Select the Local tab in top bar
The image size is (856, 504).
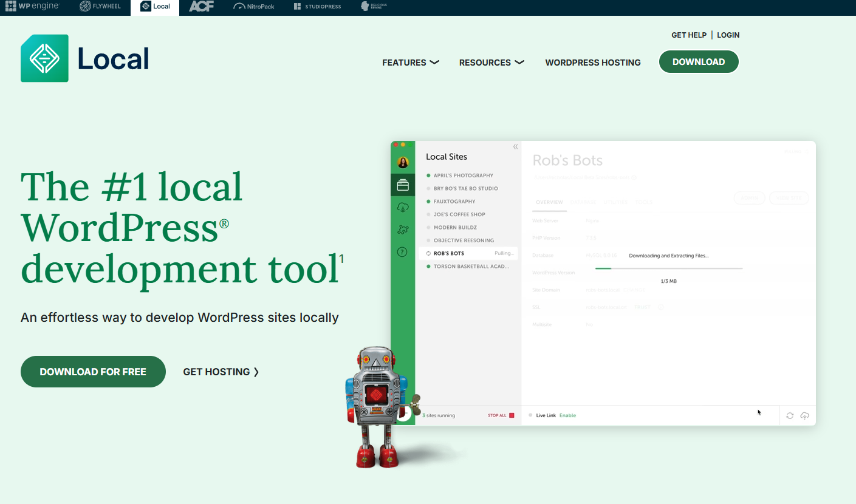coord(155,7)
